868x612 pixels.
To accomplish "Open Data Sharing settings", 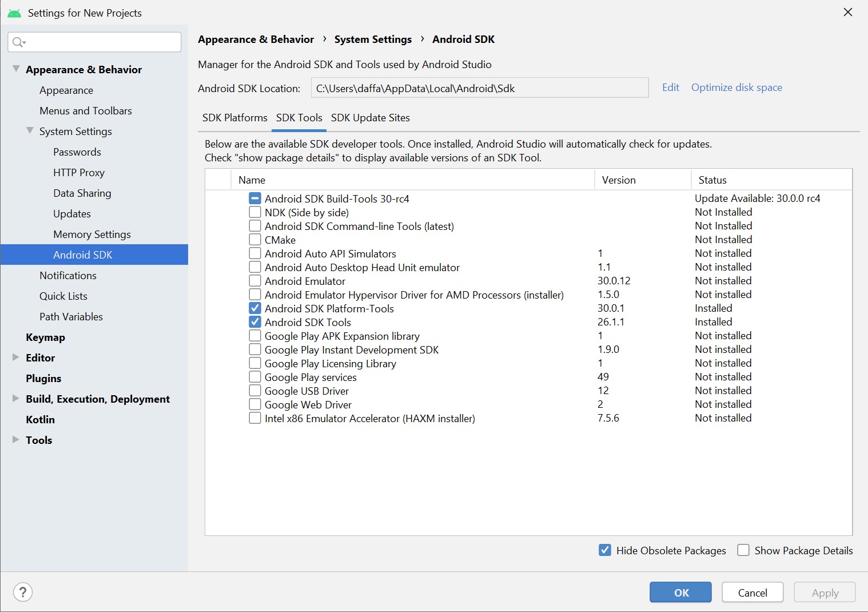I will click(82, 193).
